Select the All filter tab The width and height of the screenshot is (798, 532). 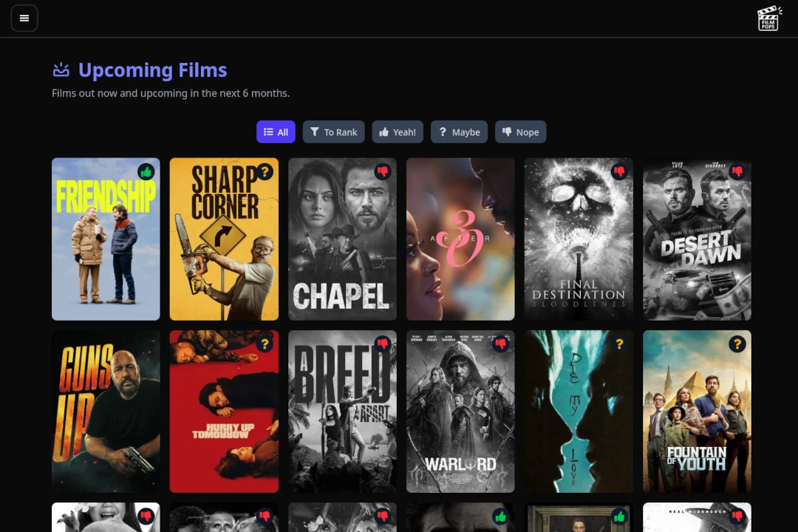(276, 132)
